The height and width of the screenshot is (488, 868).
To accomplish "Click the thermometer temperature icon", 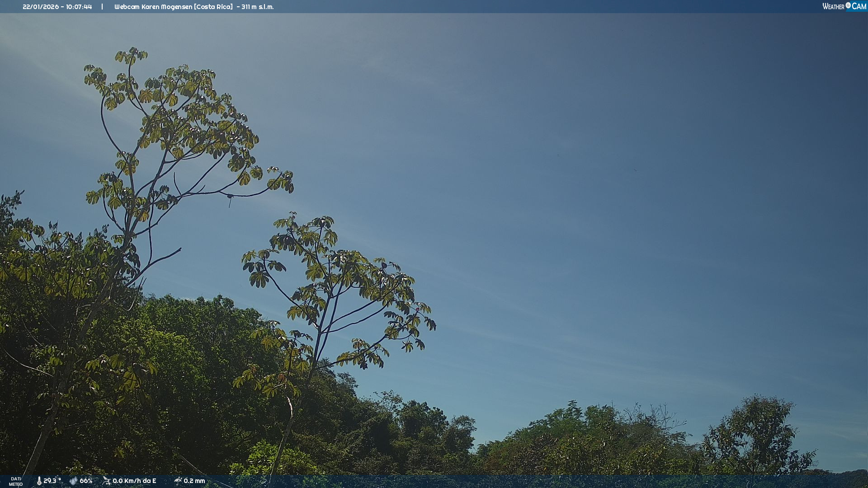I will (39, 481).
